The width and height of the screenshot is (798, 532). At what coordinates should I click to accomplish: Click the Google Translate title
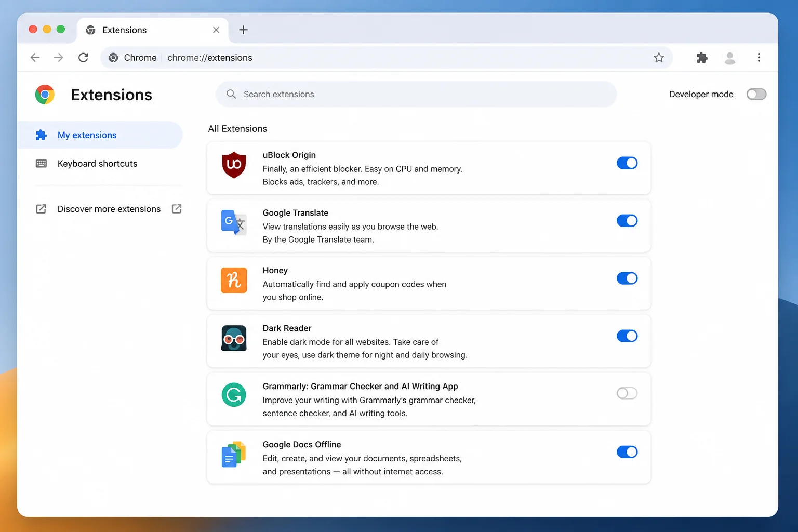296,212
